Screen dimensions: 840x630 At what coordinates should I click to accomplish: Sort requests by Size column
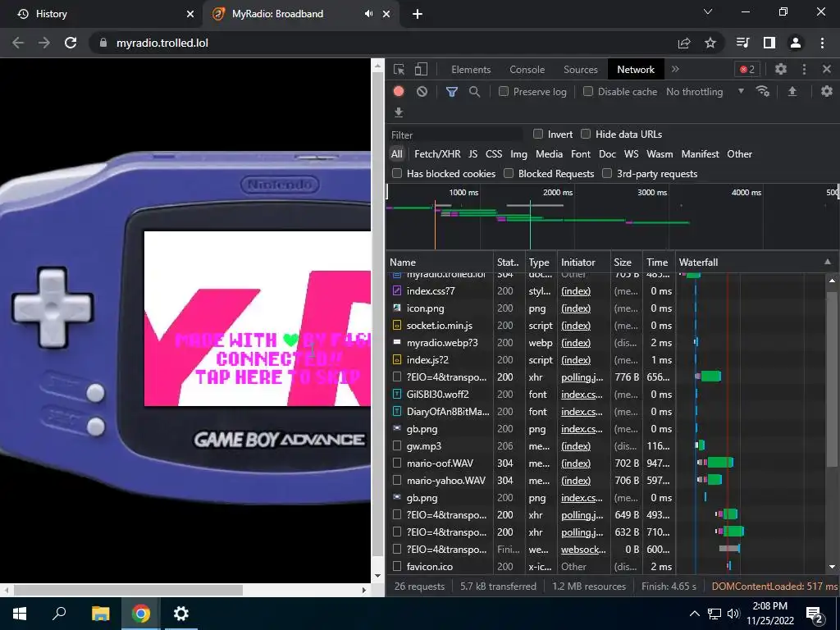tap(626, 262)
